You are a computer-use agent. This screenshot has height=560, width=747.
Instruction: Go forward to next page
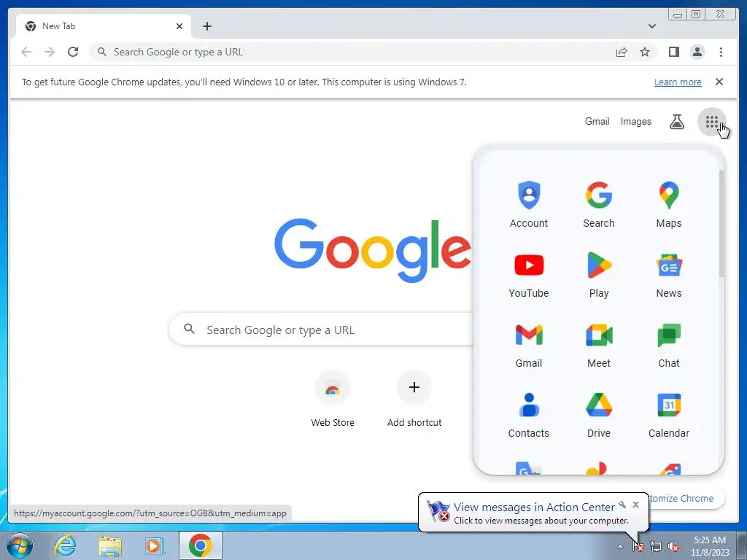50,52
